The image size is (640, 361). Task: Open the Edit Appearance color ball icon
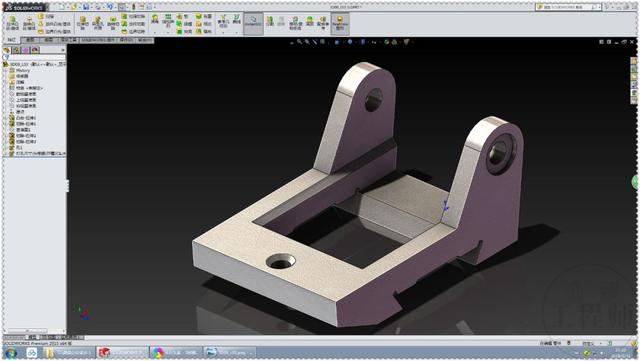click(x=386, y=42)
